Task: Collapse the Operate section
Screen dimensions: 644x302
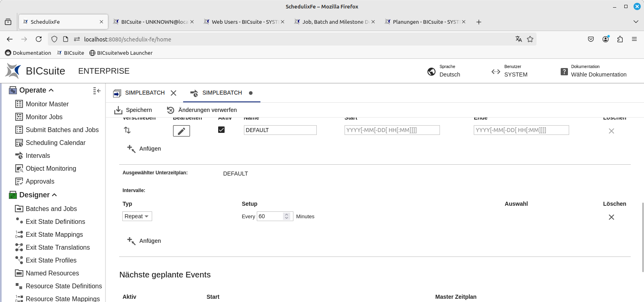Action: tap(51, 90)
